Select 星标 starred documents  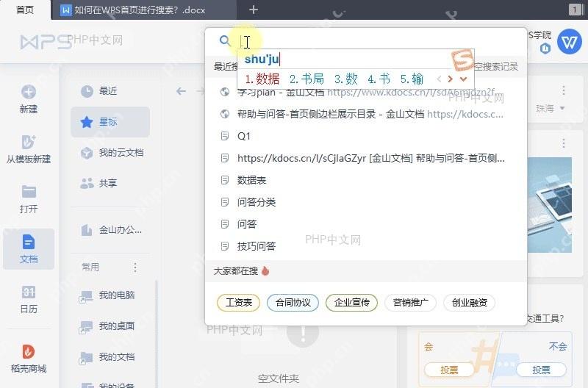[x=110, y=122]
